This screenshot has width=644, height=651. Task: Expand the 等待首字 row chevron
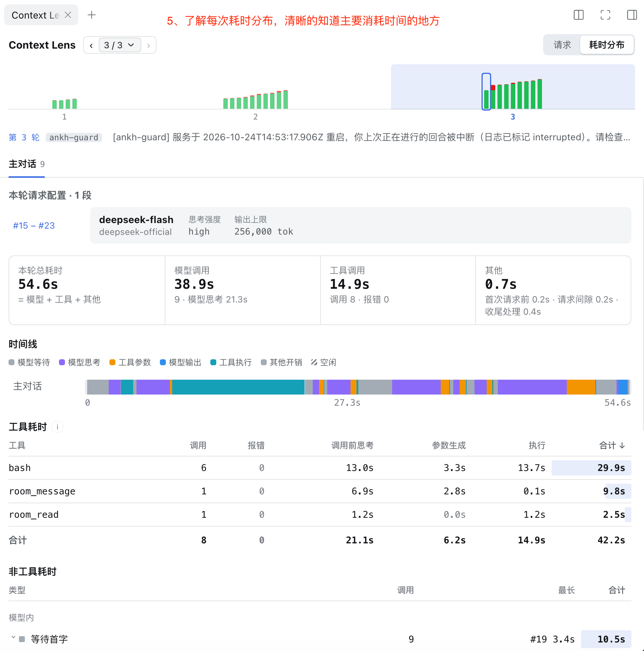[13, 638]
